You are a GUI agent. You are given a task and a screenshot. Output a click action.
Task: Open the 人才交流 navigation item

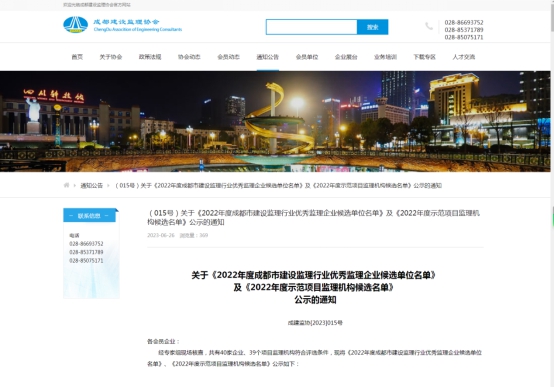tap(464, 57)
